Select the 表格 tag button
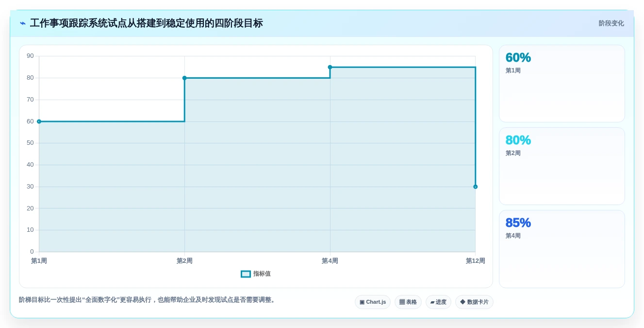This screenshot has width=644, height=328. click(408, 302)
